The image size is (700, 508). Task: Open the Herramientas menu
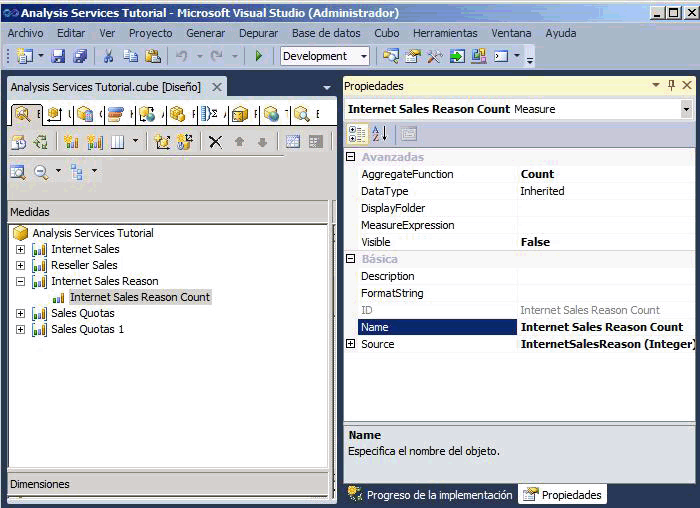tap(445, 33)
